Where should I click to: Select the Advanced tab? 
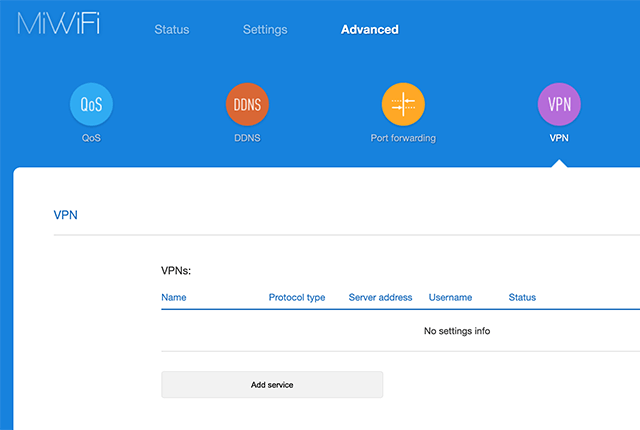[x=370, y=30]
